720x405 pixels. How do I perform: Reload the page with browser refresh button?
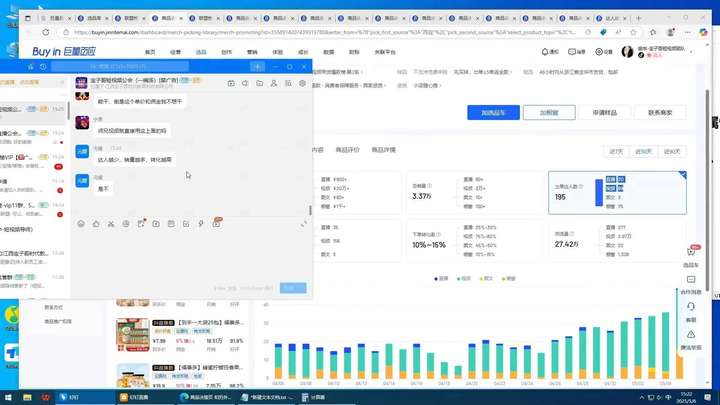click(45, 32)
